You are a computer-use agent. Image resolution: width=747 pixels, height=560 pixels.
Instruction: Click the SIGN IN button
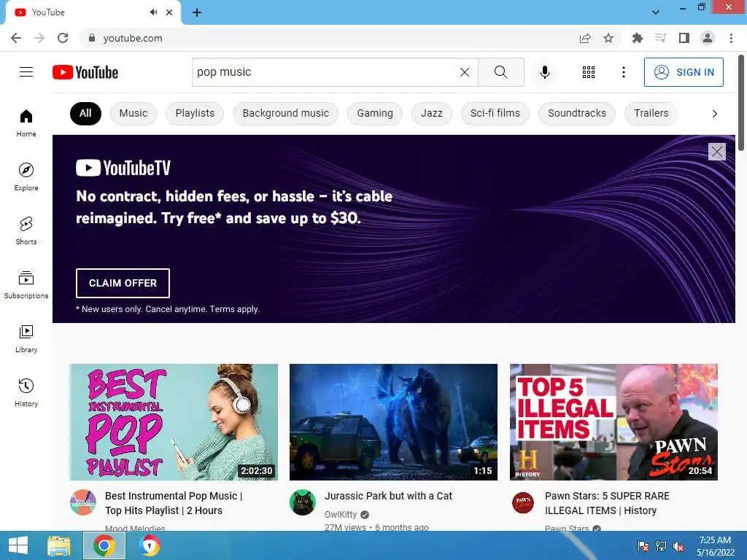click(x=684, y=72)
